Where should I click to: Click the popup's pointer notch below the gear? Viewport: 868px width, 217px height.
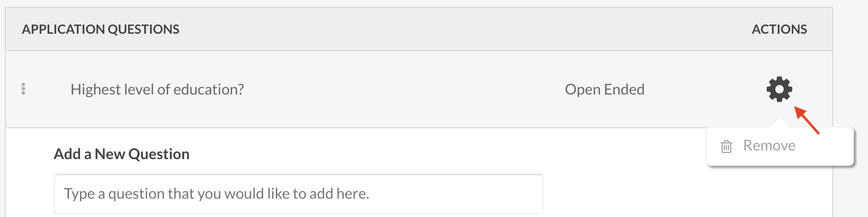[x=780, y=123]
